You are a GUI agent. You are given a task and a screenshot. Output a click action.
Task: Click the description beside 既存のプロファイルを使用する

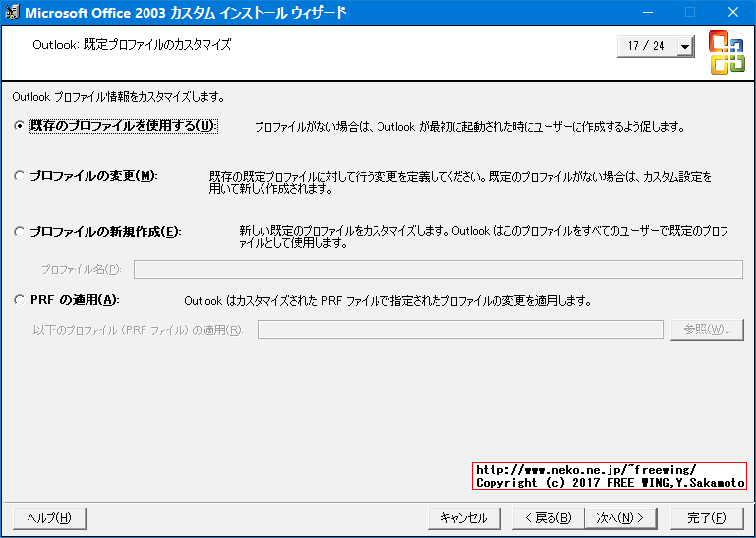[470, 127]
